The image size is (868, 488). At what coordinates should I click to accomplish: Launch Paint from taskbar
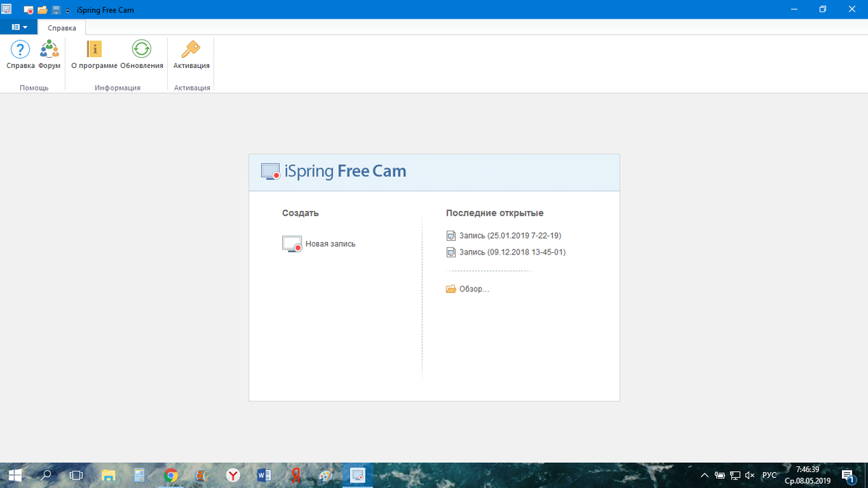326,475
